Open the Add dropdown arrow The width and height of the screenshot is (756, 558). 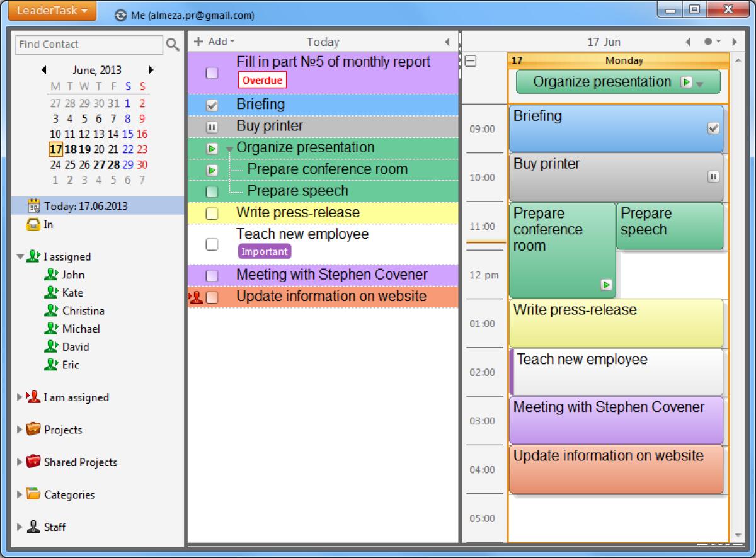231,42
